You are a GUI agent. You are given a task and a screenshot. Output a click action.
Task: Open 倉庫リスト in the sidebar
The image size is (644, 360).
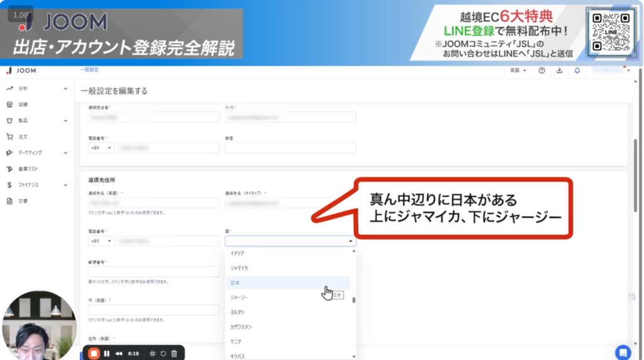coord(28,169)
